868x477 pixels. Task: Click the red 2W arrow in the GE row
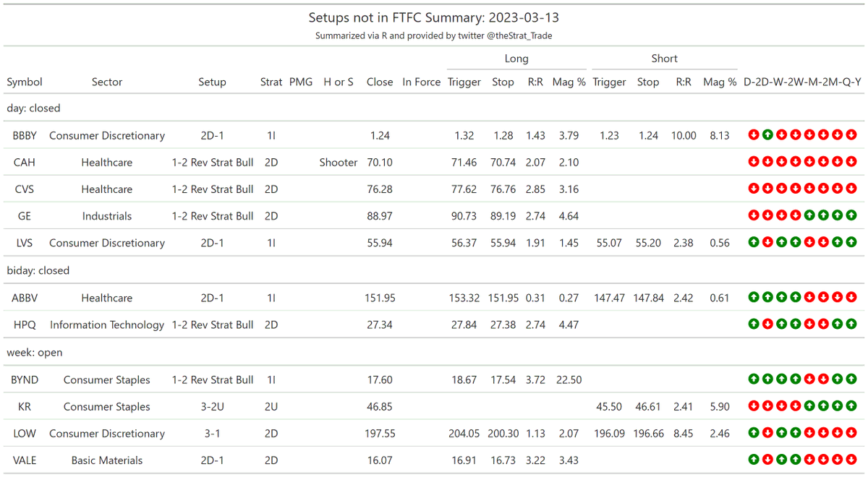(x=796, y=215)
